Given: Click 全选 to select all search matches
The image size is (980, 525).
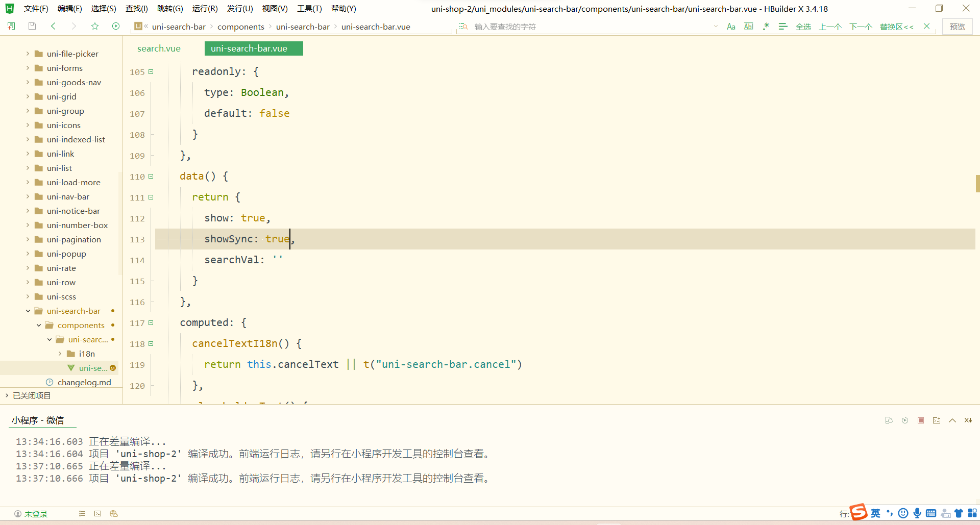Looking at the screenshot, I should point(803,26).
